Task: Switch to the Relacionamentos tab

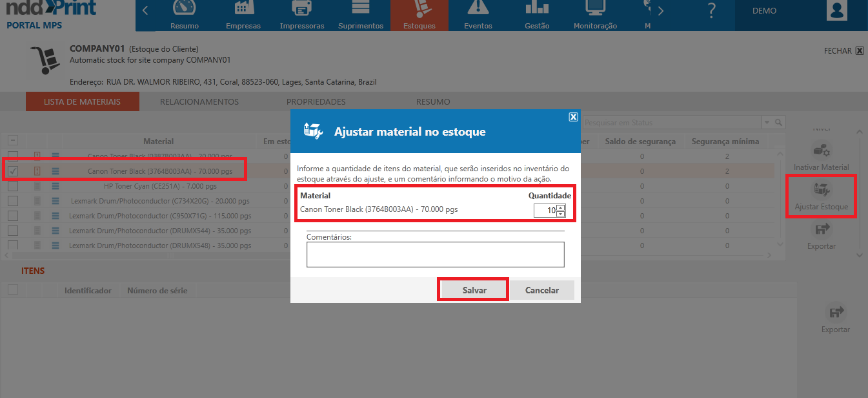Action: (x=199, y=102)
